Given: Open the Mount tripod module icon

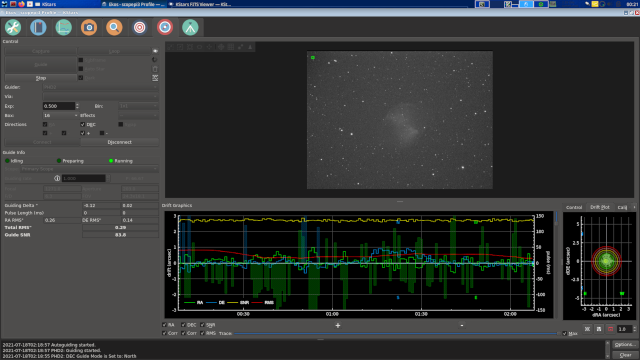Looking at the screenshot, I should (190, 27).
